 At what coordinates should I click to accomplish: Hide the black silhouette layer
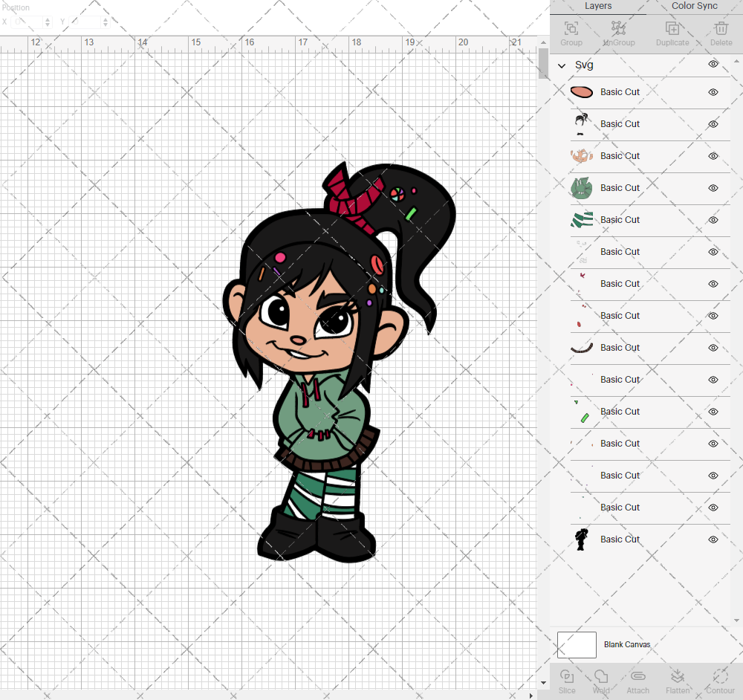[713, 539]
